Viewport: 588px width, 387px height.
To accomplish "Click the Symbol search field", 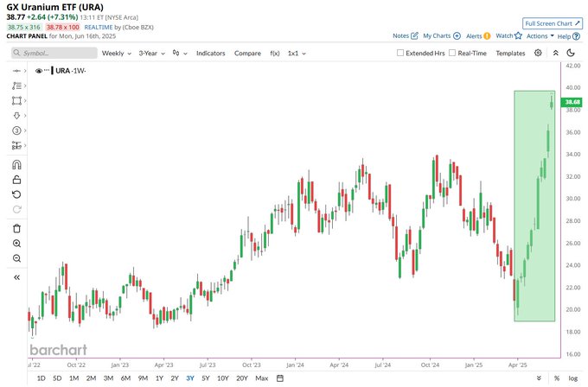I will click(54, 53).
